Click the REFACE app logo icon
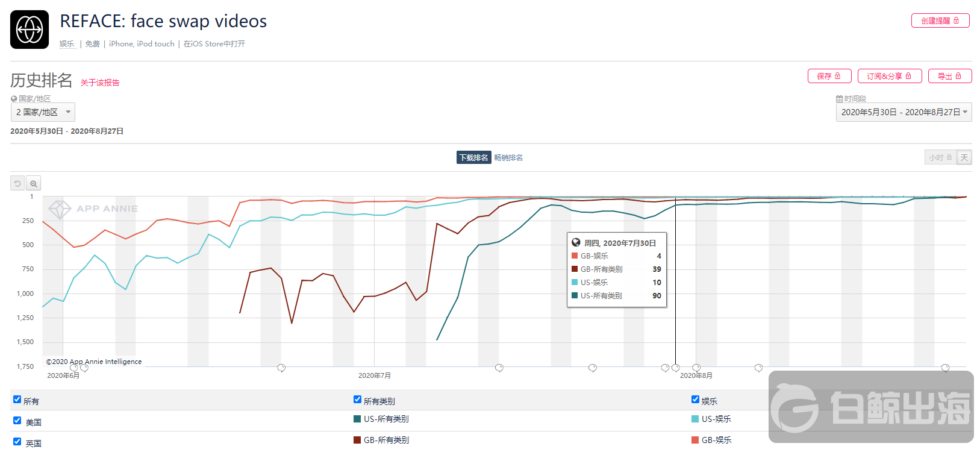The image size is (980, 449). tap(30, 30)
